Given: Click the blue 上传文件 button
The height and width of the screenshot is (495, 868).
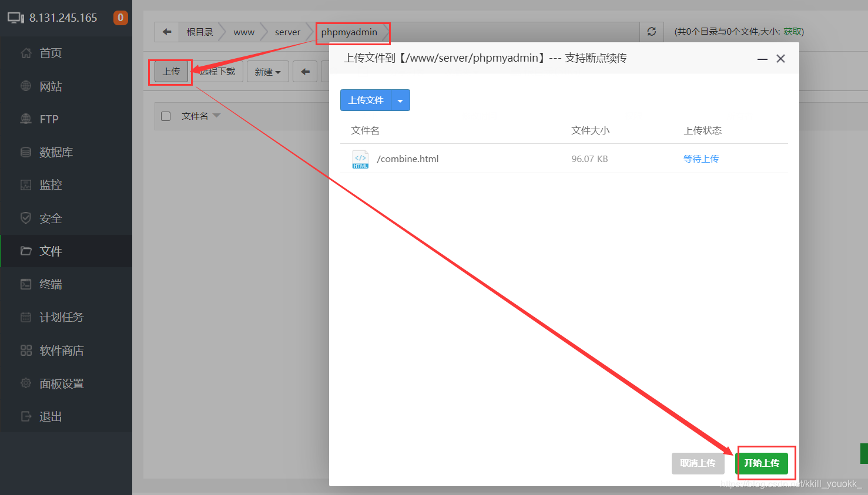Looking at the screenshot, I should pyautogui.click(x=366, y=100).
